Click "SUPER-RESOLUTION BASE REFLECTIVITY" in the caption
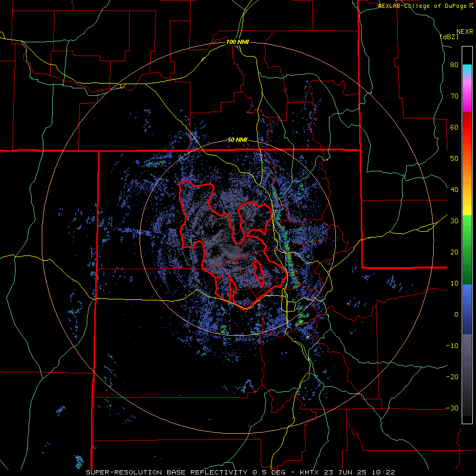This screenshot has height=476, width=476. pyautogui.click(x=166, y=472)
